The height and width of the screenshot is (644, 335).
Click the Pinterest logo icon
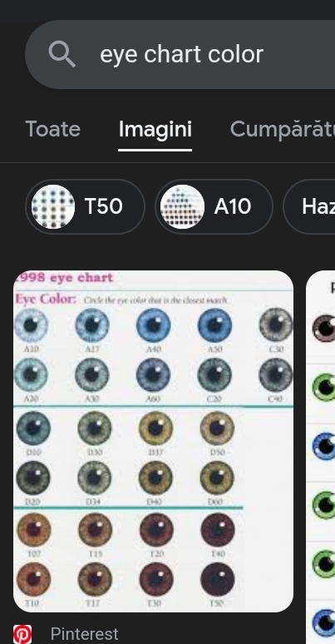tap(22, 634)
